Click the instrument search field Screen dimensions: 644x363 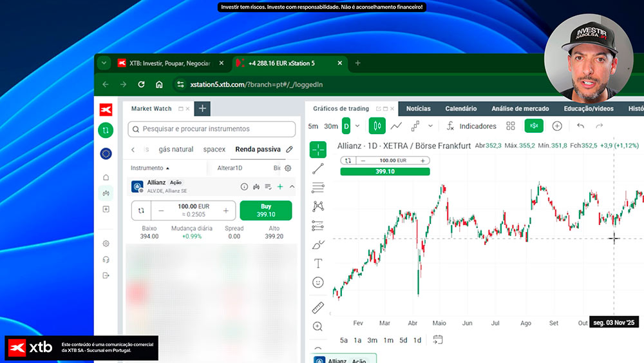coord(211,129)
